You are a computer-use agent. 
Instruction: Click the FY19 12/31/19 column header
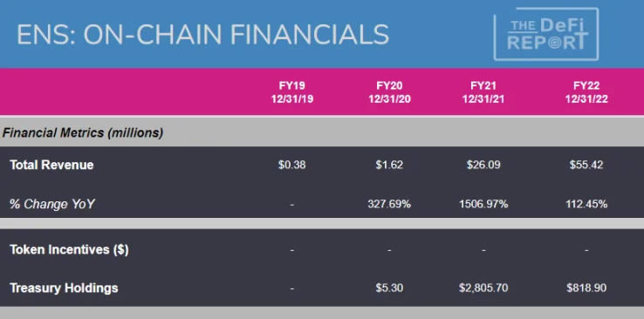(x=292, y=92)
